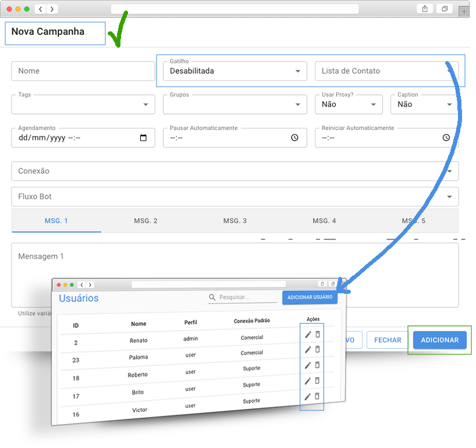Go back in the Usuários window
Screen dimensions: 476x448
click(81, 285)
